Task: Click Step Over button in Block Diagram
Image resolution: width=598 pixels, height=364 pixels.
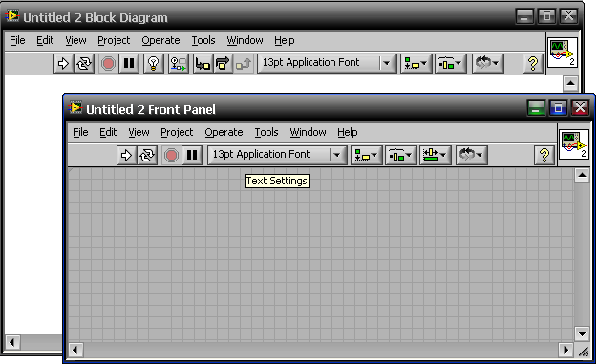Action: [223, 63]
